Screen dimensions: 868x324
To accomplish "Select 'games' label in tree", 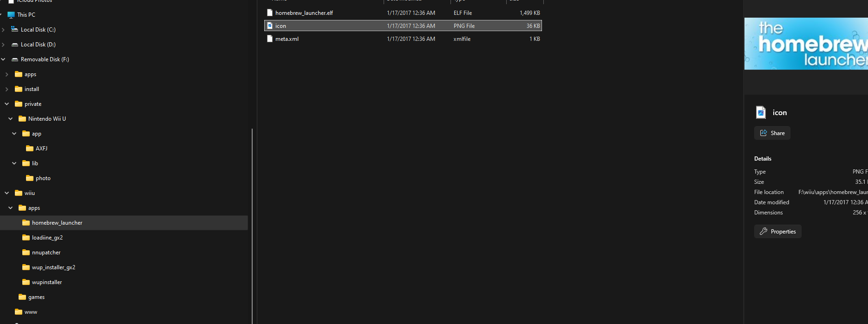I will pos(36,297).
